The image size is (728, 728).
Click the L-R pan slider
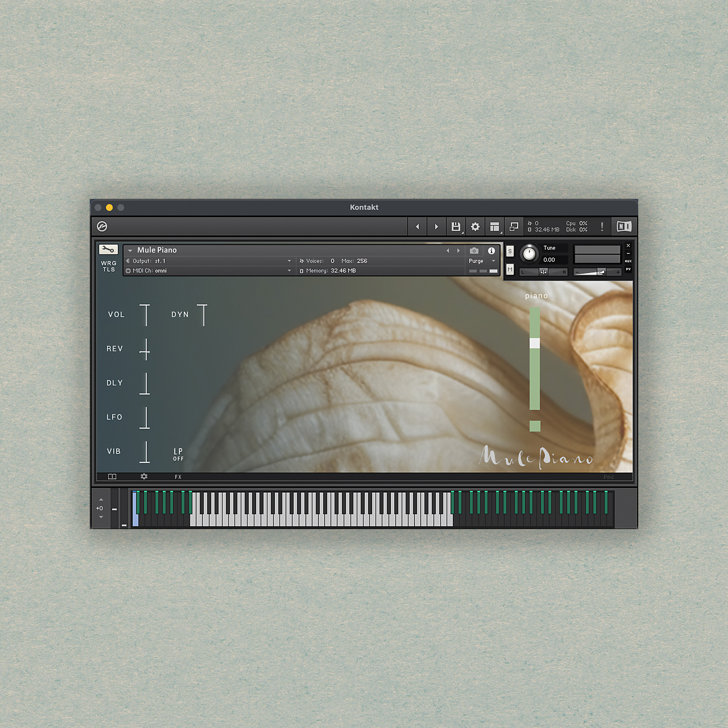pos(543,272)
